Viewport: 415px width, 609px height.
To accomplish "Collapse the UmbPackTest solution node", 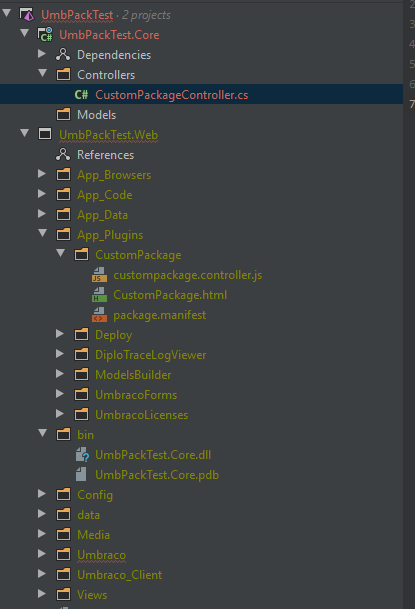I will pyautogui.click(x=7, y=13).
